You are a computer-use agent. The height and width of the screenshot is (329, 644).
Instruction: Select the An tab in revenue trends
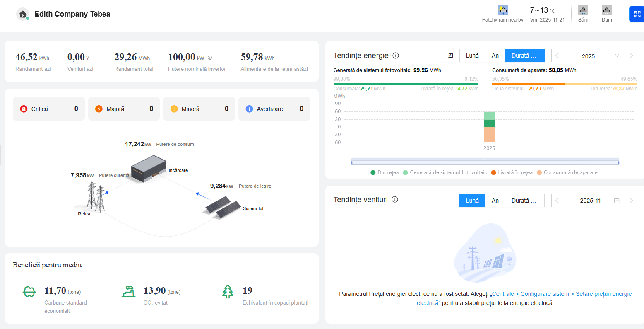tap(495, 201)
